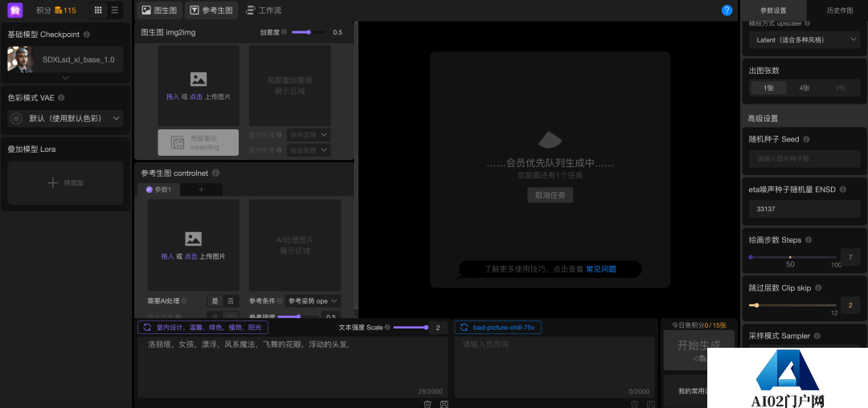Click the 开始生成 generate button
Screen dimensions: 868x408
pyautogui.click(x=699, y=350)
